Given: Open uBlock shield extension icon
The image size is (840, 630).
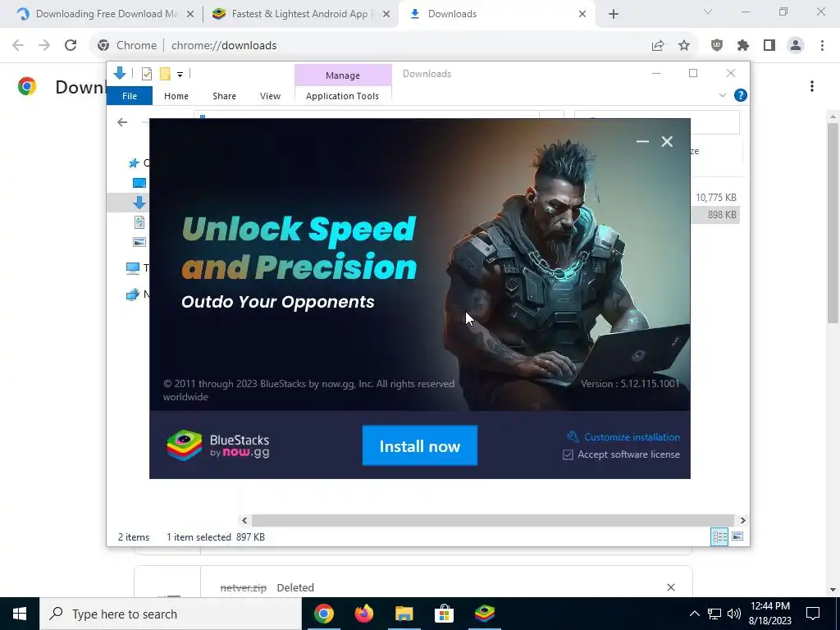Looking at the screenshot, I should (x=717, y=46).
